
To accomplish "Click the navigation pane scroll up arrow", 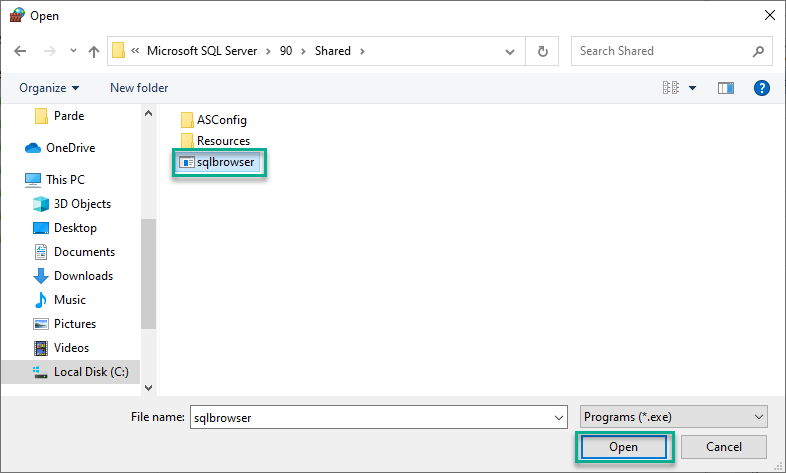I will tap(148, 113).
